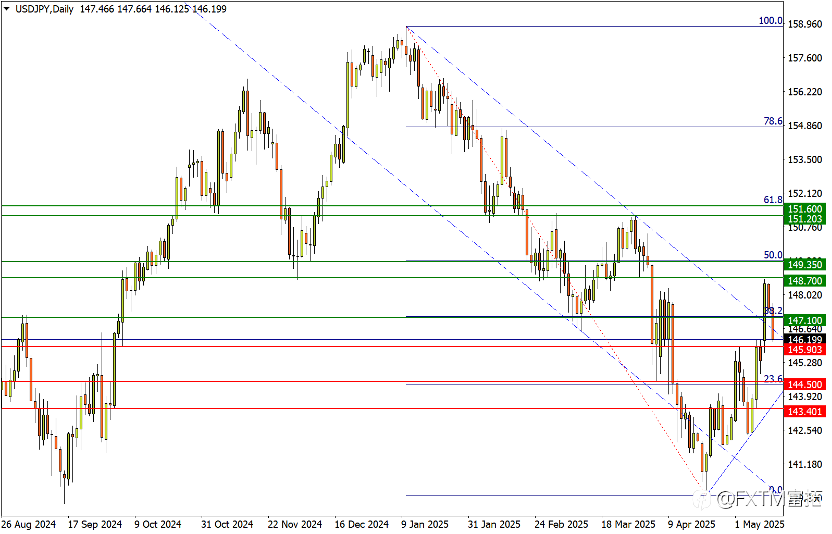Select the green 147.100 level tag
832x534 pixels.
[x=805, y=321]
